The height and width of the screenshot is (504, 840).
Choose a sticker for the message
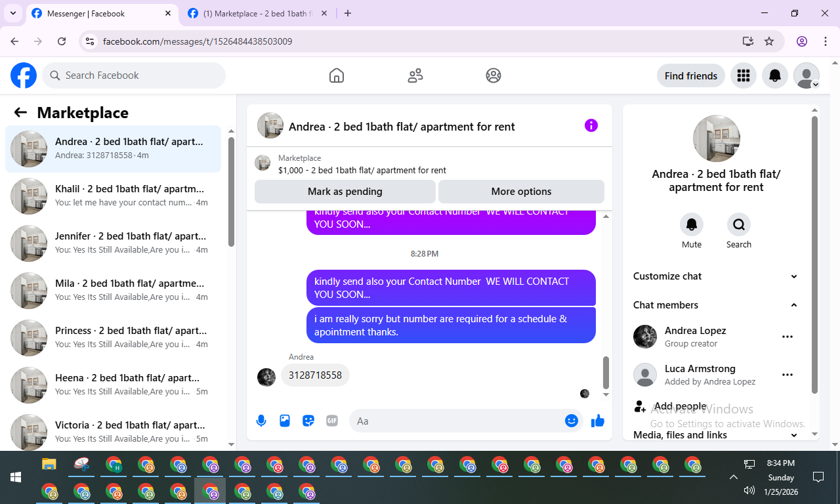coord(308,421)
